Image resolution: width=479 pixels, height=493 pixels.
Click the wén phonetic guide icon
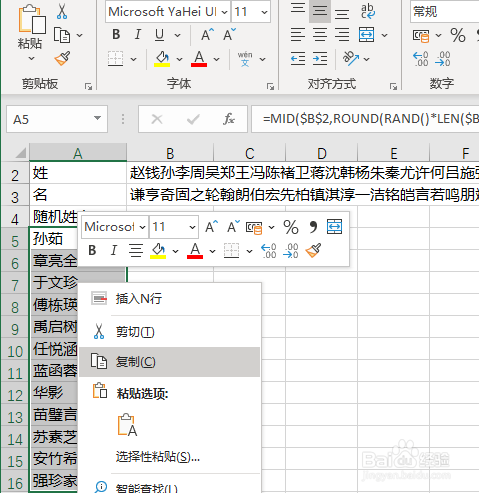coord(245,59)
